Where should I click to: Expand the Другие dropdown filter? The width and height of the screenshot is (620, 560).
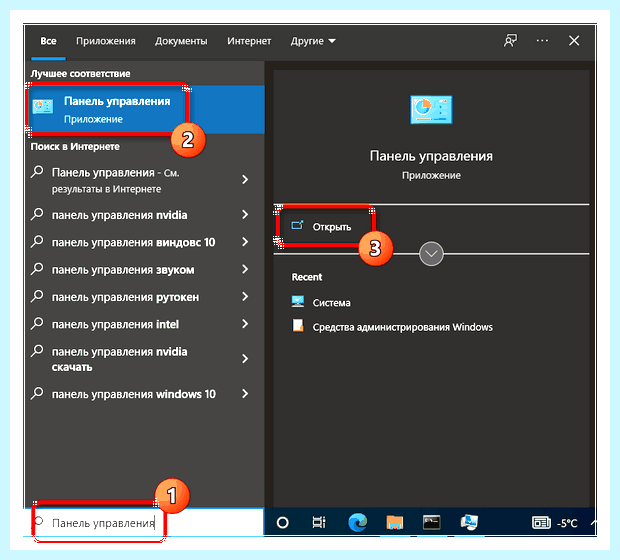click(313, 41)
